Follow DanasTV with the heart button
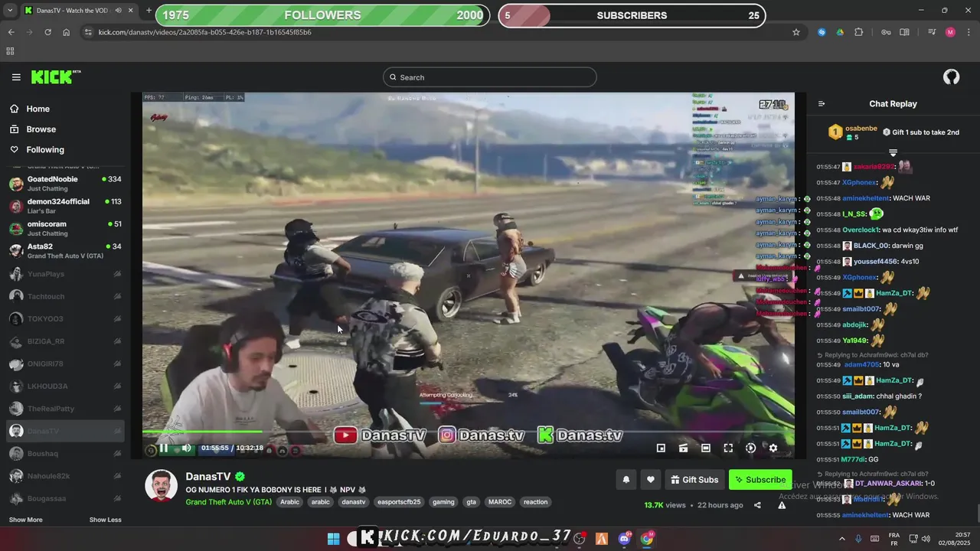Viewport: 980px width, 551px height. [x=650, y=480]
